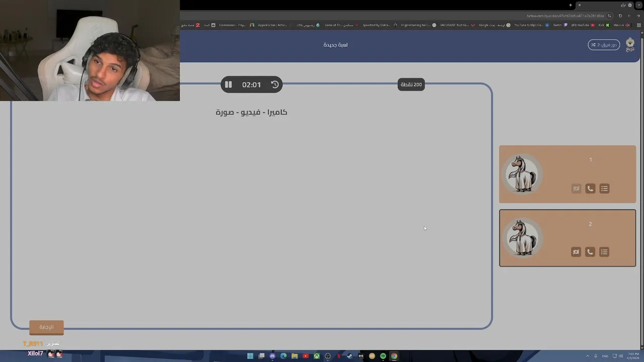Image resolution: width=644 pixels, height=362 pixels.
Task: Expand the Chrome tab search dropdown
Action: tap(639, 5)
